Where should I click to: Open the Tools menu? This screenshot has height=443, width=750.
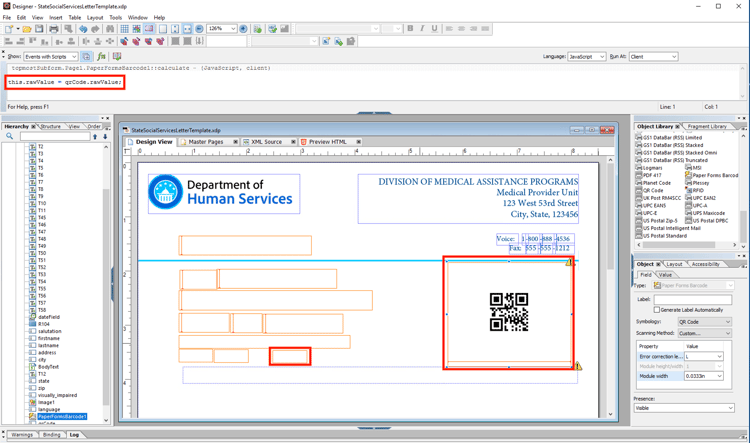[x=115, y=17]
